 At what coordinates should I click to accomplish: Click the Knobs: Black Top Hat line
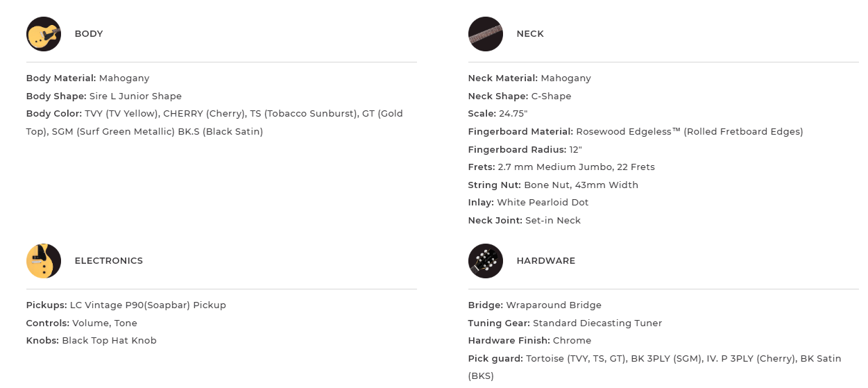[91, 341]
